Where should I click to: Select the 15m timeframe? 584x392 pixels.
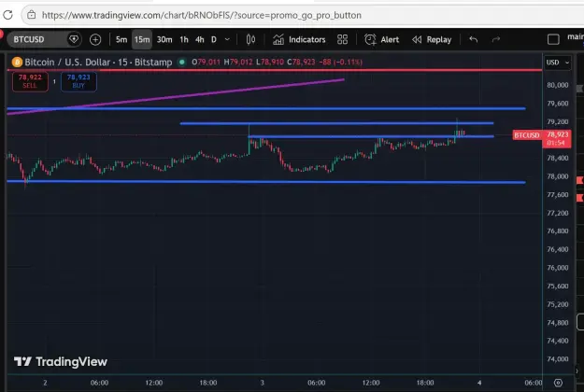click(x=142, y=39)
